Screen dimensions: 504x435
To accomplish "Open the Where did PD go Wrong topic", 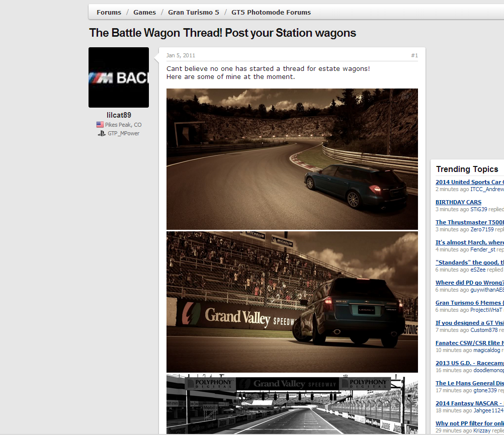I will (x=470, y=283).
